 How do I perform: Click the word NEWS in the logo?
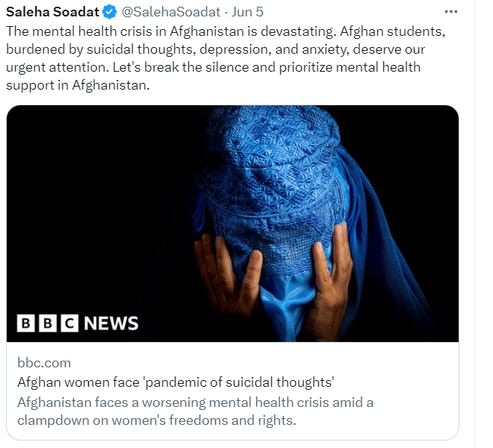[111, 323]
